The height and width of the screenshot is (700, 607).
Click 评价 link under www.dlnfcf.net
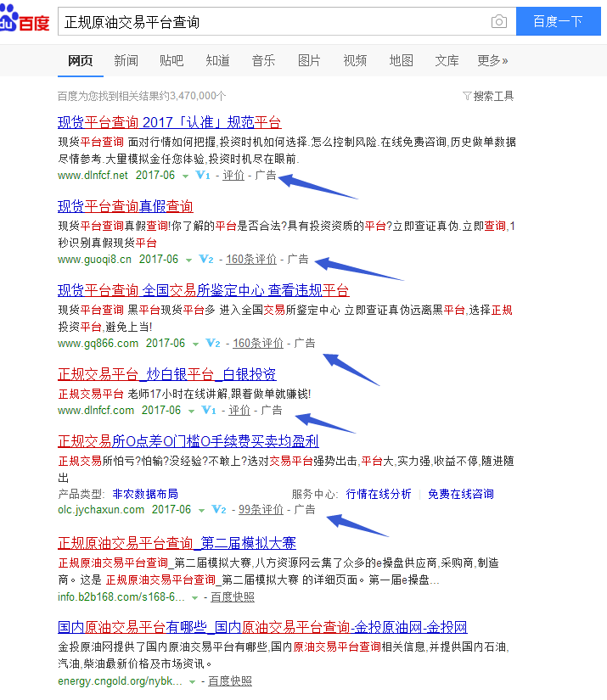click(x=233, y=175)
